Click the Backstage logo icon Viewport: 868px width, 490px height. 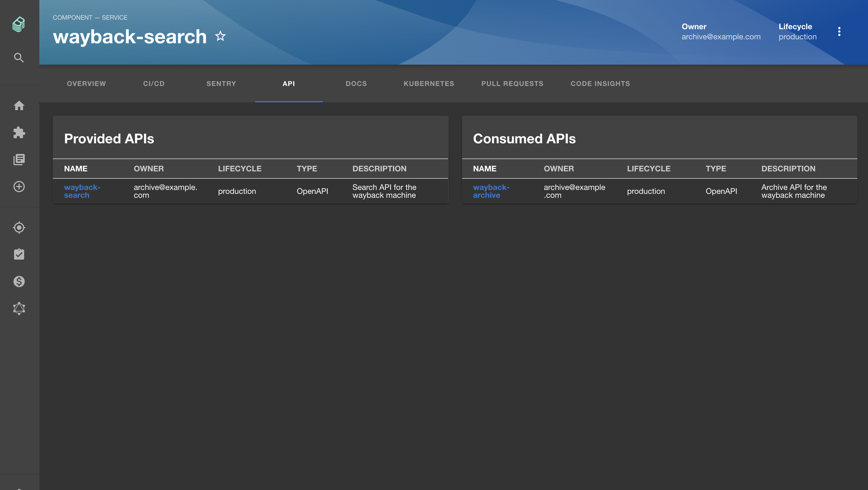(x=19, y=24)
